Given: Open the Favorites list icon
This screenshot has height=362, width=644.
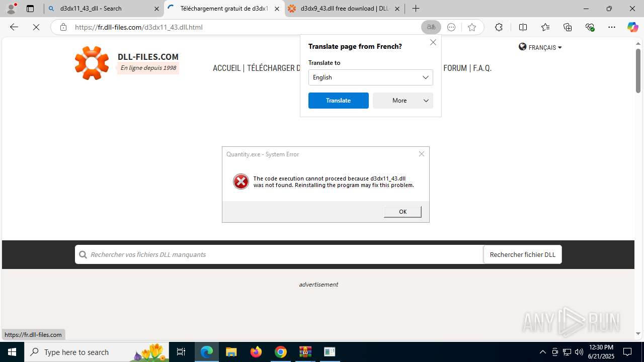Looking at the screenshot, I should pyautogui.click(x=545, y=27).
